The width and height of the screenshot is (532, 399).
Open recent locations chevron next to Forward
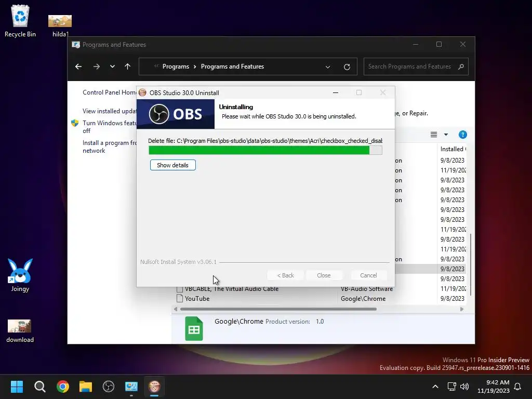112,66
